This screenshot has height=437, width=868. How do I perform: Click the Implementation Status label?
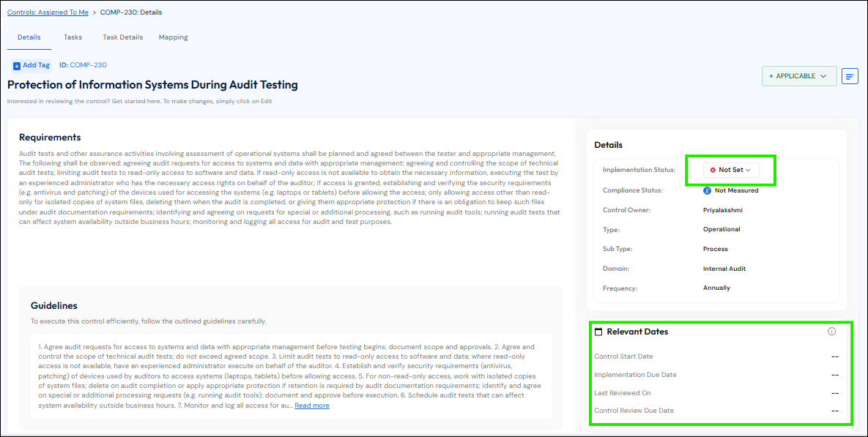[x=639, y=170]
